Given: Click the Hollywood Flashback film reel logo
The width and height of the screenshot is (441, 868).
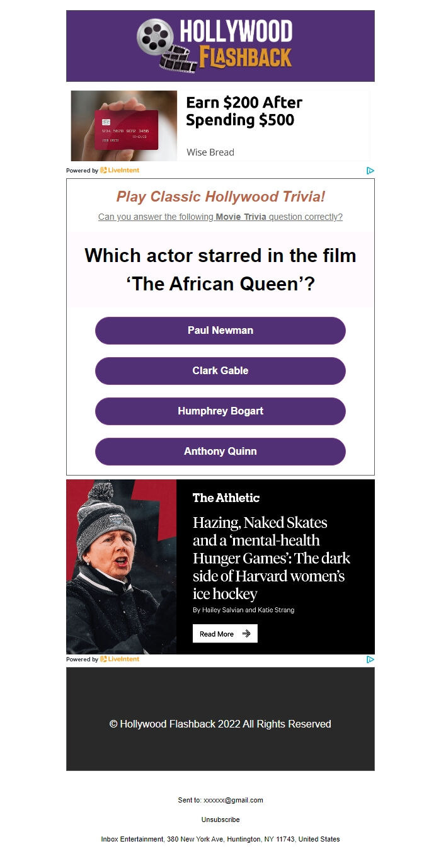Looking at the screenshot, I should coord(215,45).
